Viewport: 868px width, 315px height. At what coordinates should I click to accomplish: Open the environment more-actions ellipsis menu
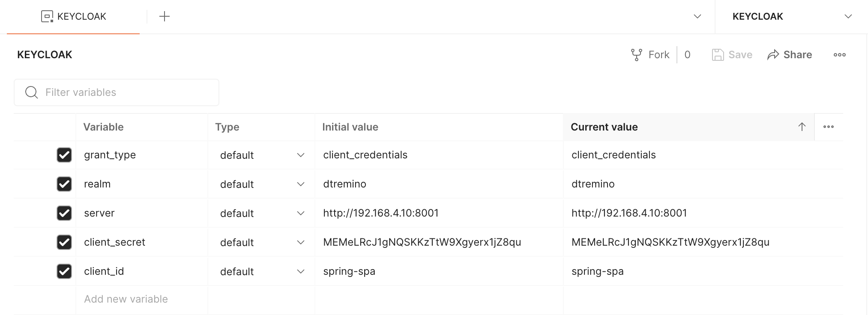click(x=839, y=55)
